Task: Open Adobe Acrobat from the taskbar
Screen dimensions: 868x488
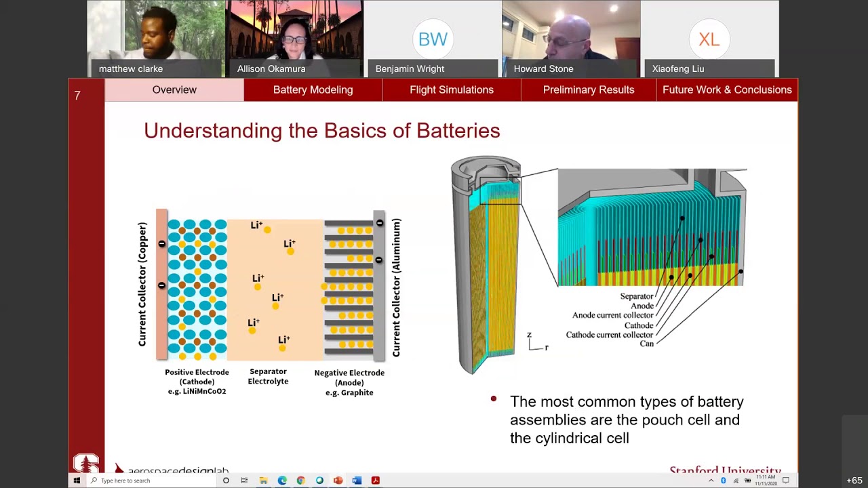Action: pos(375,481)
